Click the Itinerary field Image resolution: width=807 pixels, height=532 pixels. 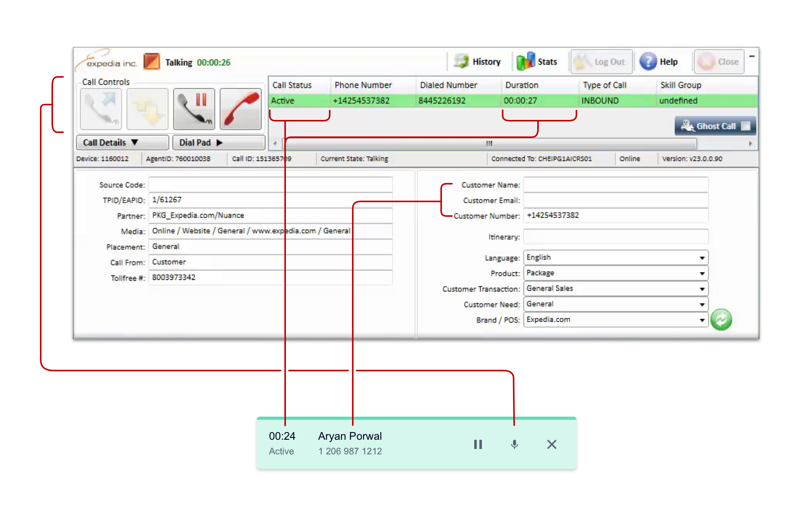[x=616, y=236]
